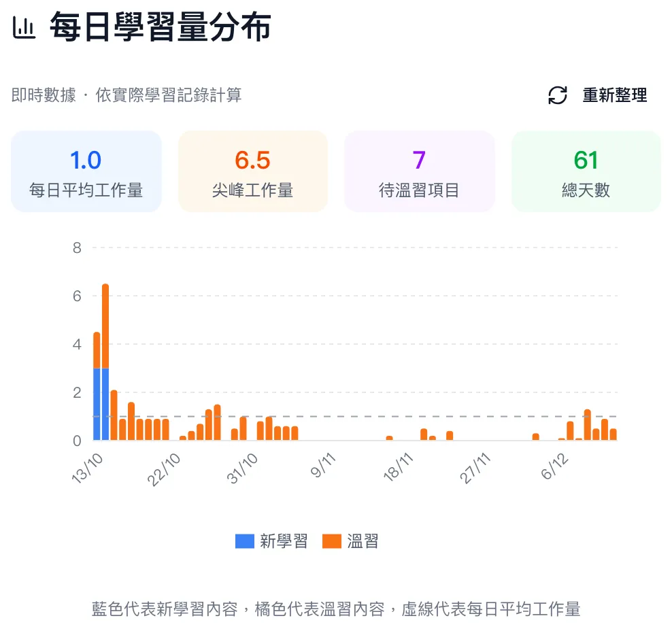Click the 6/12 x-axis date label
The height and width of the screenshot is (631, 672).
[554, 466]
